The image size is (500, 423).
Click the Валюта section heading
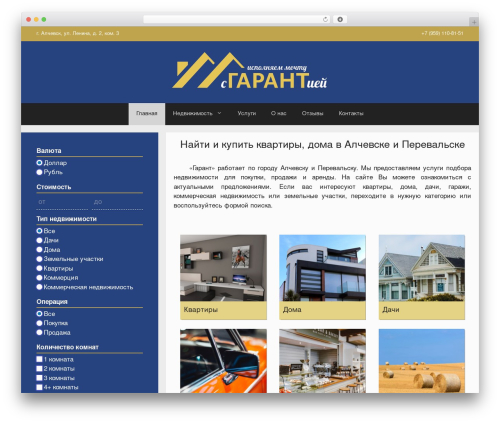click(49, 151)
